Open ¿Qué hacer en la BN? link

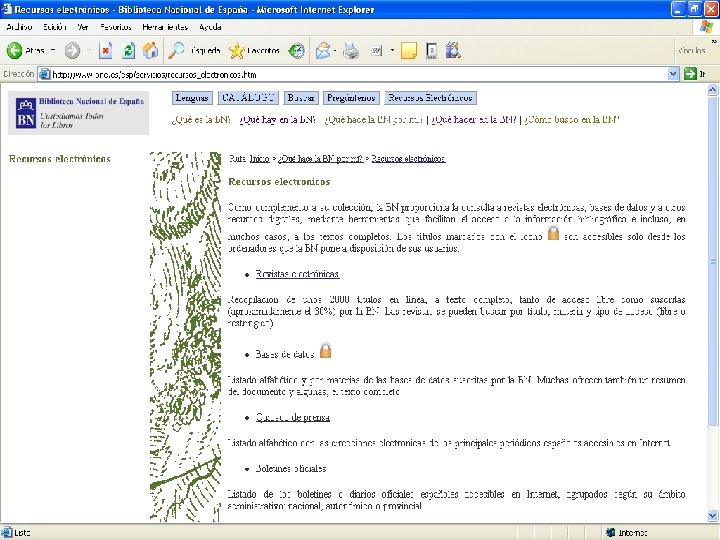point(474,120)
